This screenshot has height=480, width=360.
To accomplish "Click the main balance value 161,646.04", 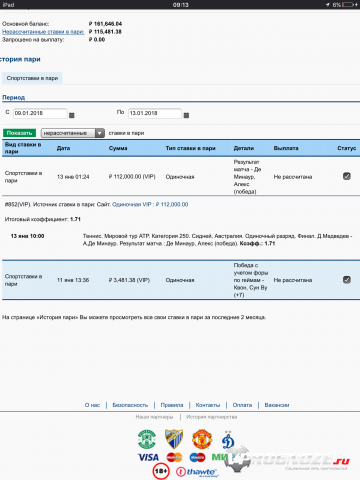I will tap(105, 24).
